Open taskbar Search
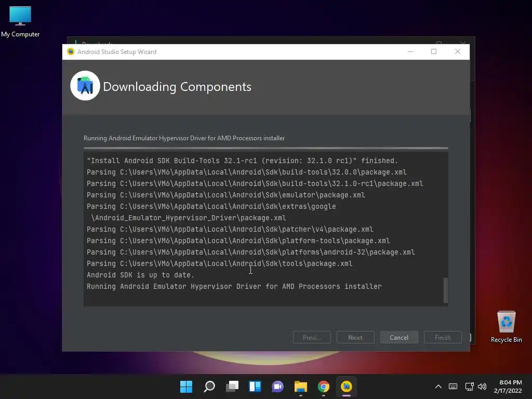Viewport: 532px width, 399px height. coord(209,387)
